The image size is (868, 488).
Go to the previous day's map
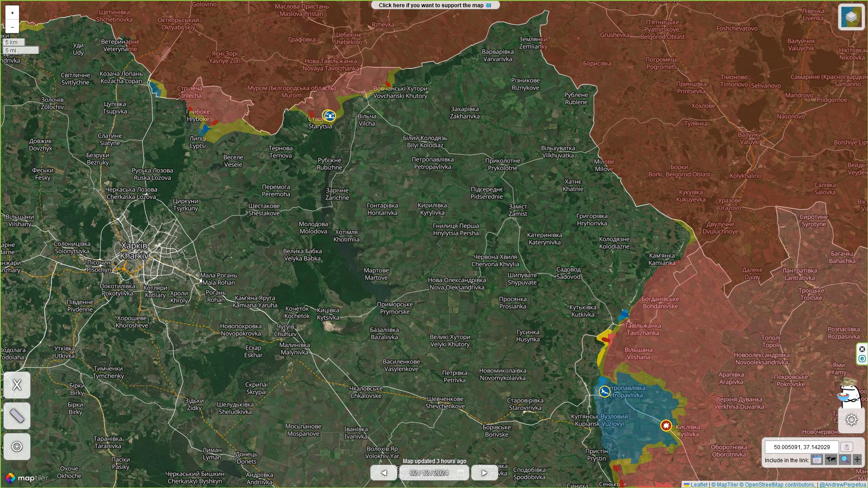tap(384, 473)
